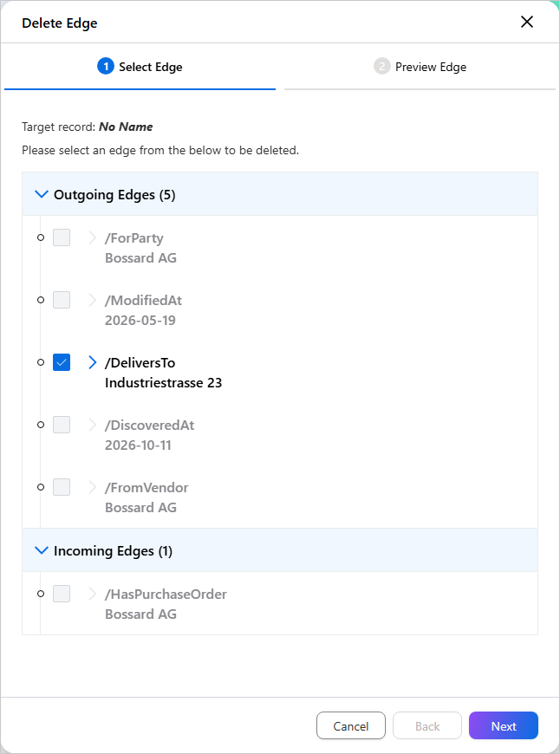Click the step 2 number badge
Viewport: 560px width, 754px height.
[381, 67]
